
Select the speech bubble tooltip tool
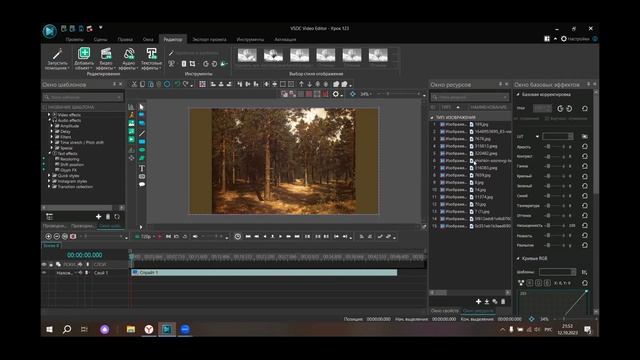tap(142, 184)
